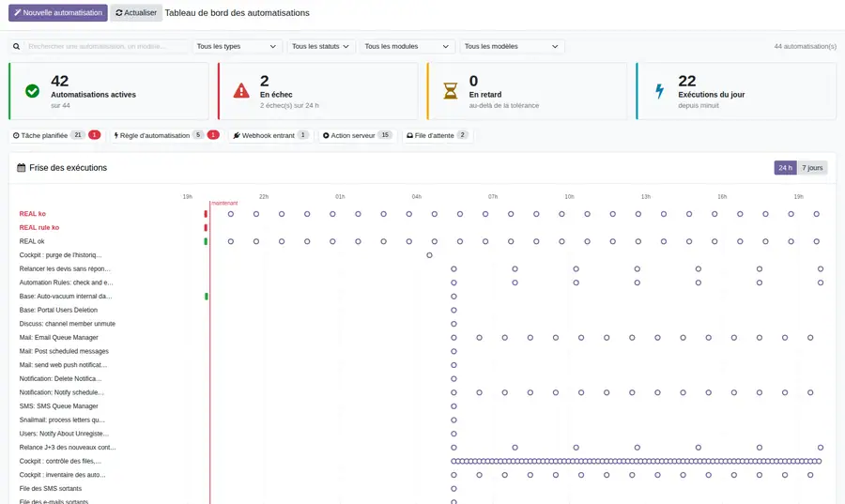Viewport: 845px width, 504px height.
Task: Open Relancer les devis sans répon… row
Action: click(x=65, y=269)
